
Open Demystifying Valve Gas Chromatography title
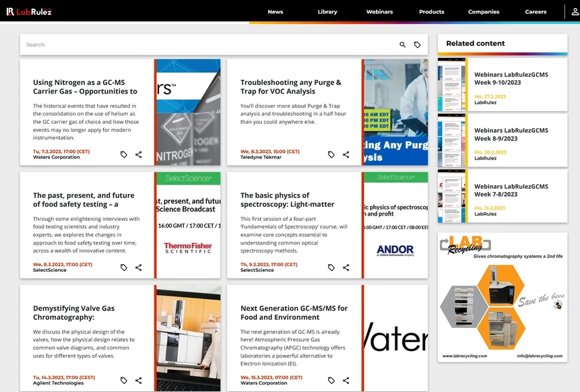tap(73, 313)
